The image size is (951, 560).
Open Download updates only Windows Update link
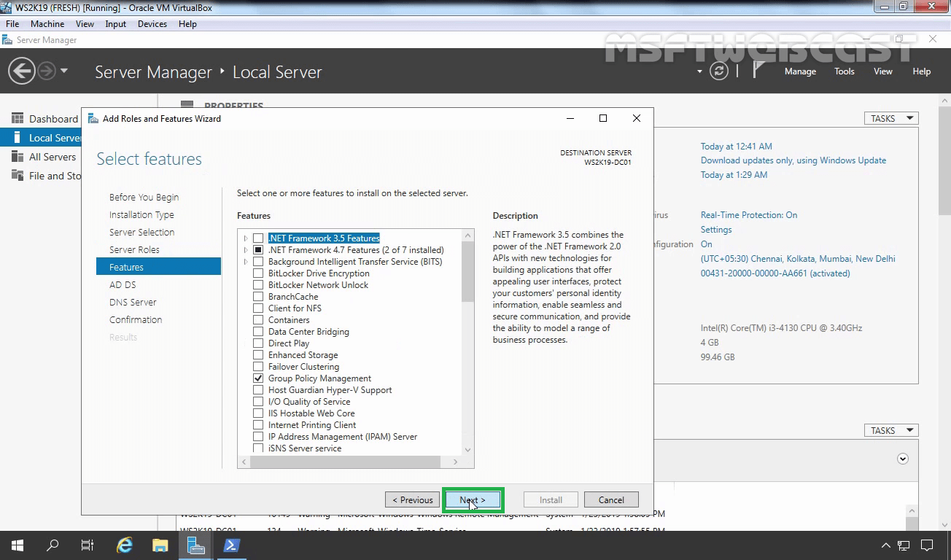coord(793,160)
